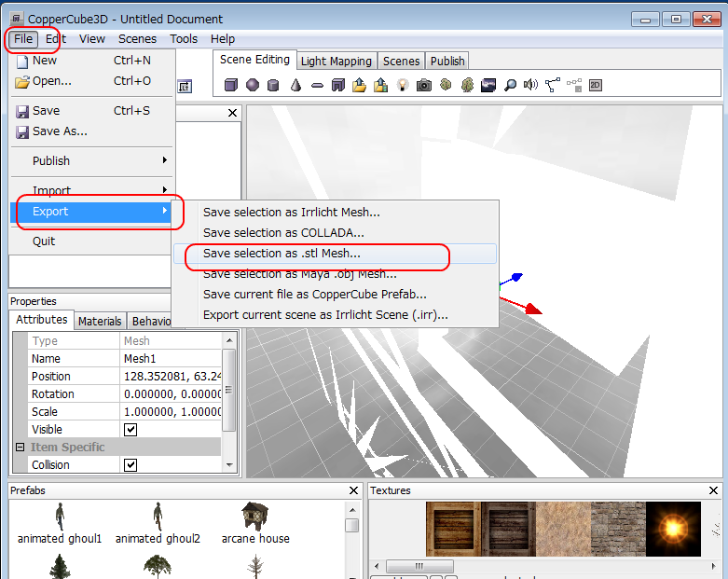Close the Prefabs panel

coord(353,490)
